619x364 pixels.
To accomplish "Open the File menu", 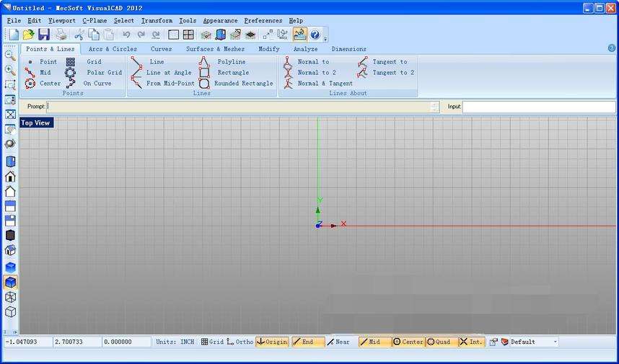I will coord(14,20).
